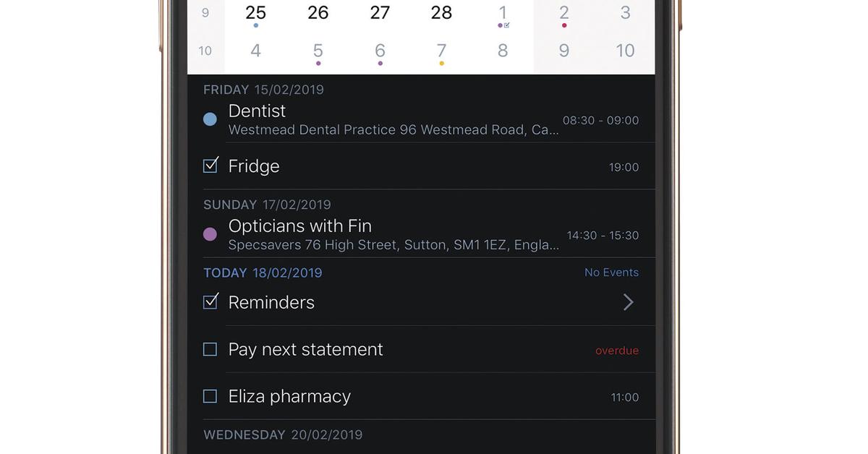Image resolution: width=868 pixels, height=454 pixels.
Task: Select day 1 with reminder icon
Action: coord(503,13)
